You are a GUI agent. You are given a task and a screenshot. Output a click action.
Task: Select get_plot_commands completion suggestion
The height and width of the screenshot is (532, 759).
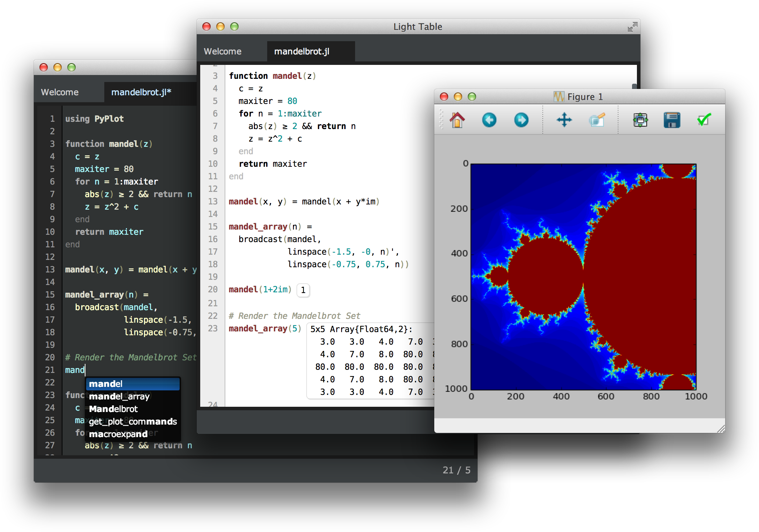133,422
